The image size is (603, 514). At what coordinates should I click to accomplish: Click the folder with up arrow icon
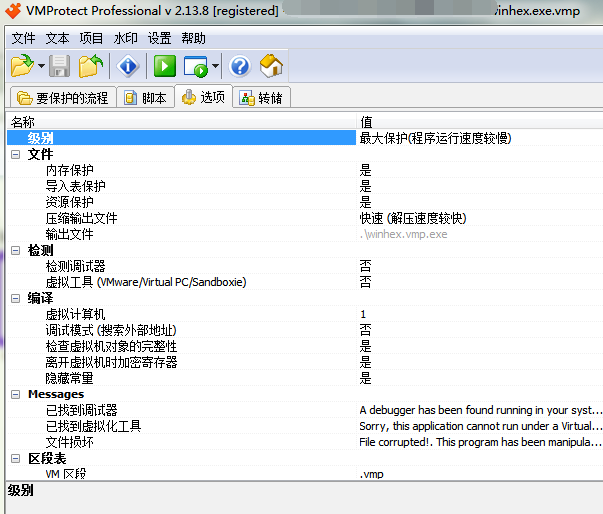[x=91, y=66]
